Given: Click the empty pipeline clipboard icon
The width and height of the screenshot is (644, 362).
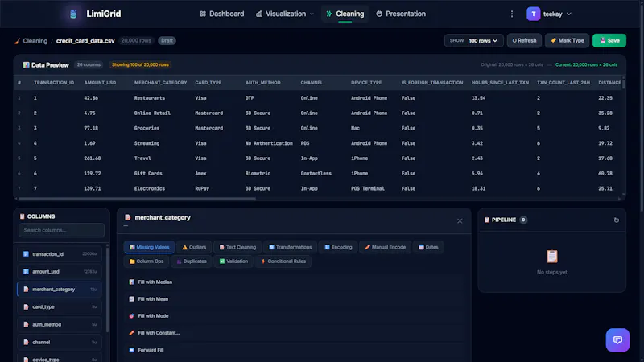Looking at the screenshot, I should tap(552, 256).
